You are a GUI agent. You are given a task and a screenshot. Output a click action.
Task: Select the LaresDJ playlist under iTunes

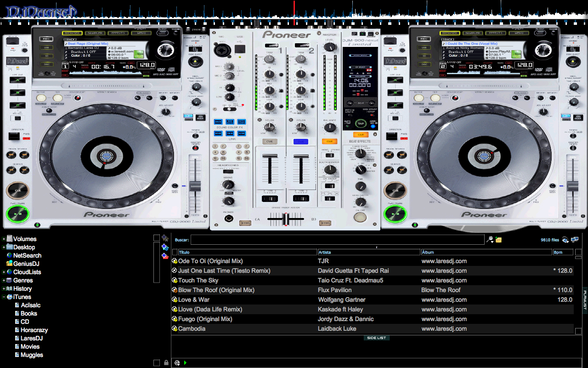[32, 339]
